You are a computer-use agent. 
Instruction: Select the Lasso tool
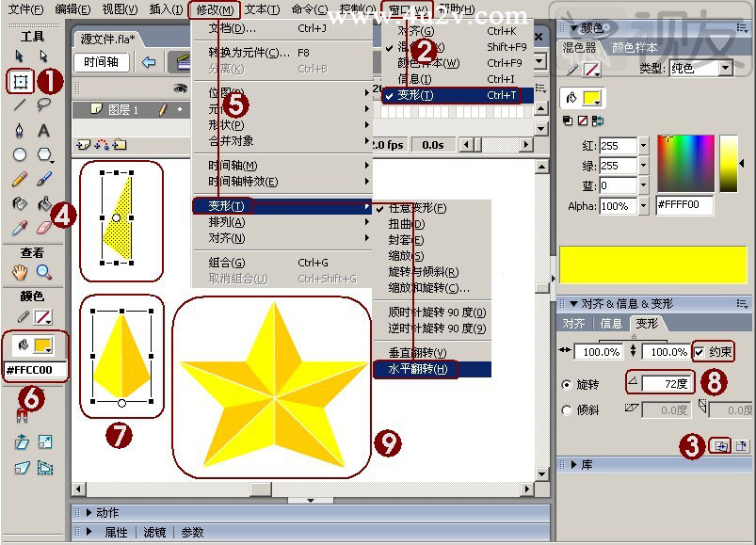pyautogui.click(x=44, y=104)
